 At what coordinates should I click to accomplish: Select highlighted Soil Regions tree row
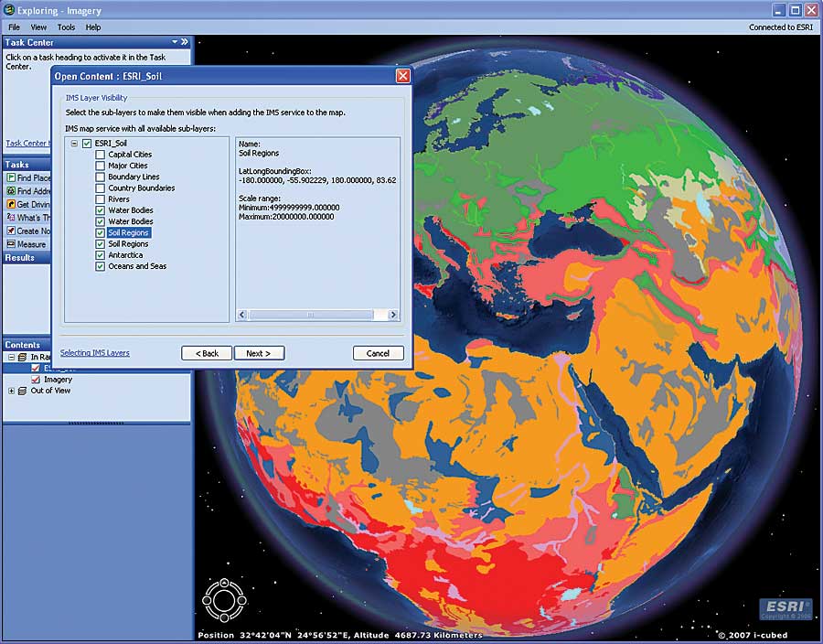click(x=129, y=232)
